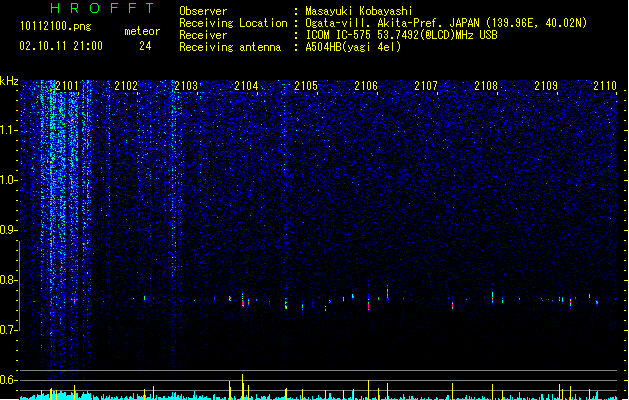Click the 0.9 kHz axis tick label
Screen dimensions: 629x400
click(x=8, y=230)
